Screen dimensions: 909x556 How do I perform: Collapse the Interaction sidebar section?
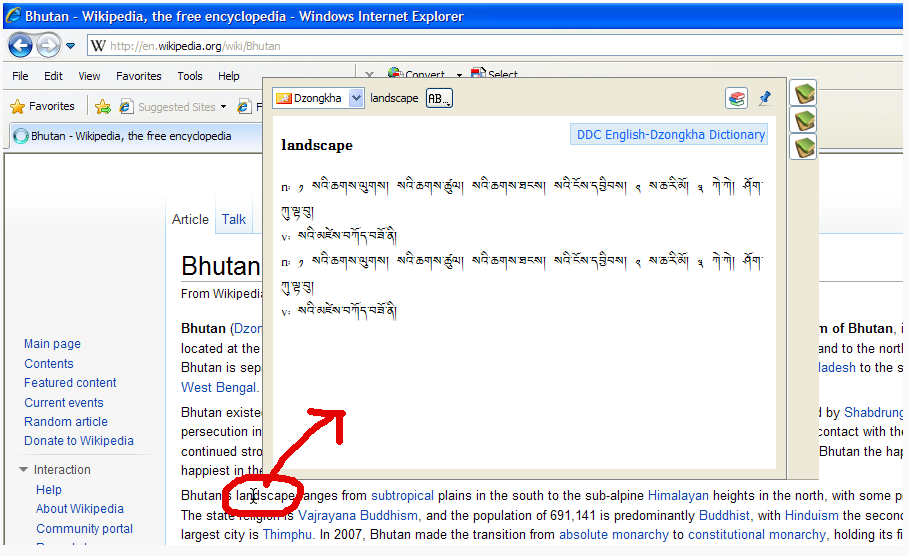click(x=24, y=470)
